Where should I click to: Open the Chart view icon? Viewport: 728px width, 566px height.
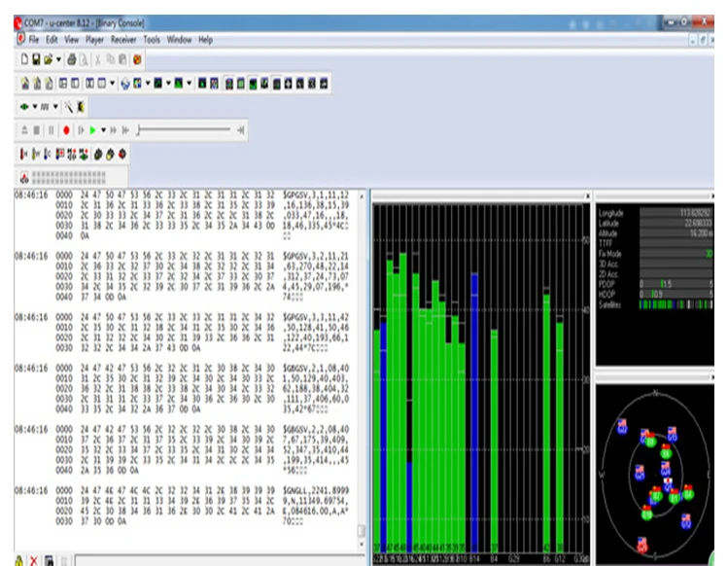point(157,84)
